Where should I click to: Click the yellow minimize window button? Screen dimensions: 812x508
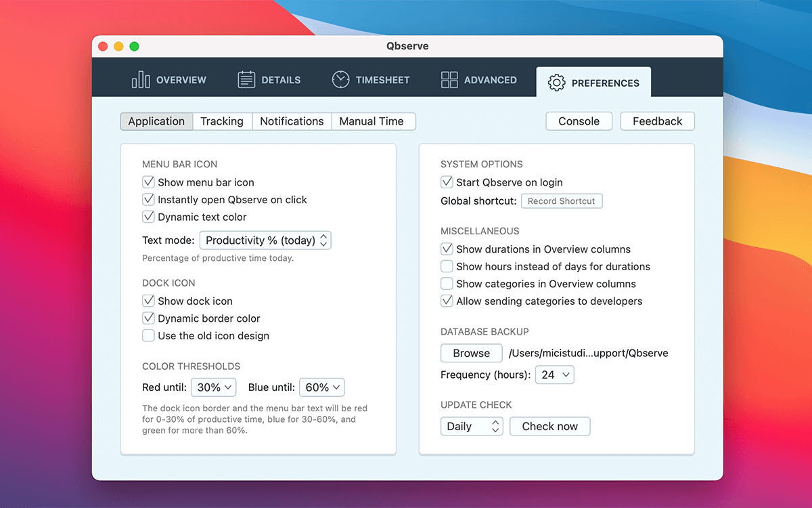(x=118, y=46)
